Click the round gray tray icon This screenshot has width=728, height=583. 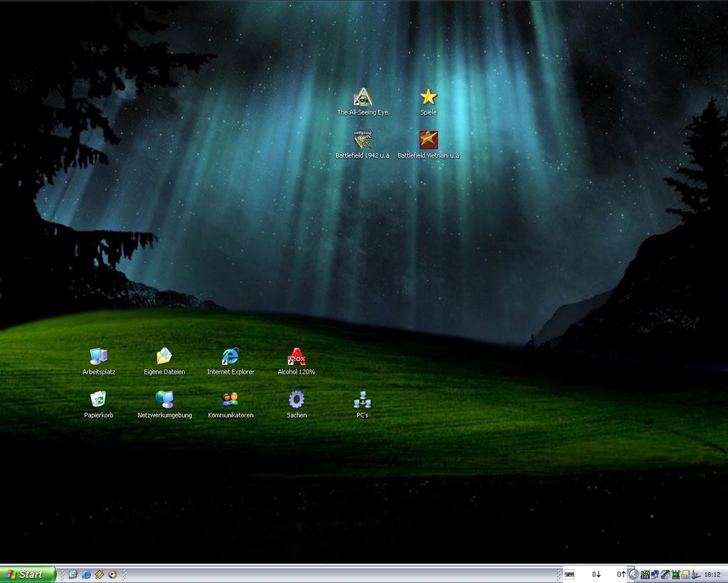(665, 575)
